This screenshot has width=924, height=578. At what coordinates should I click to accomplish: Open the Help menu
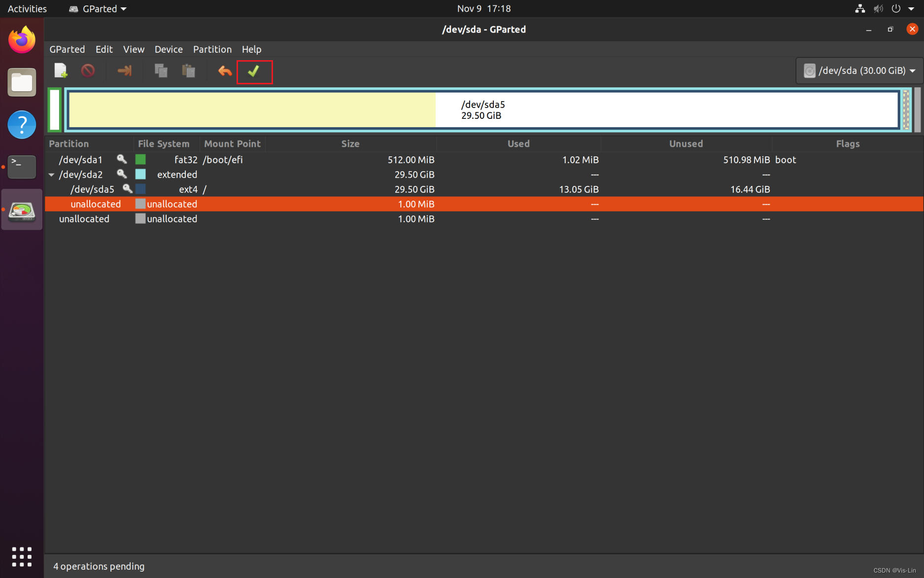tap(251, 49)
